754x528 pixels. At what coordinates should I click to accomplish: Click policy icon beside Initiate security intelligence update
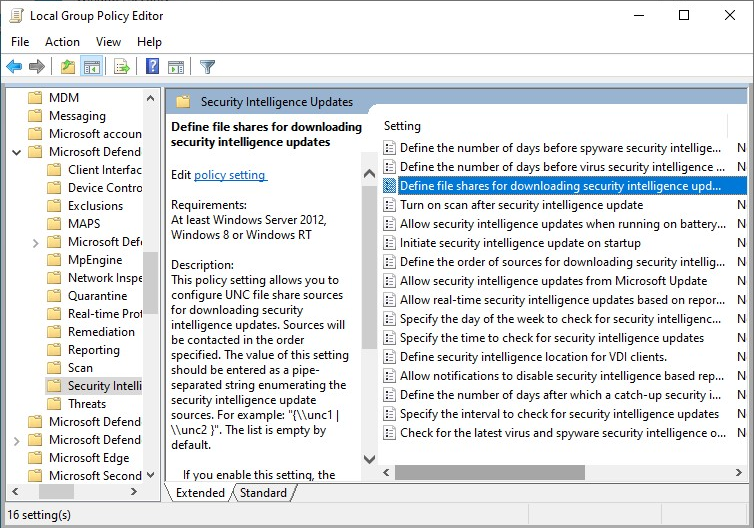tap(390, 243)
